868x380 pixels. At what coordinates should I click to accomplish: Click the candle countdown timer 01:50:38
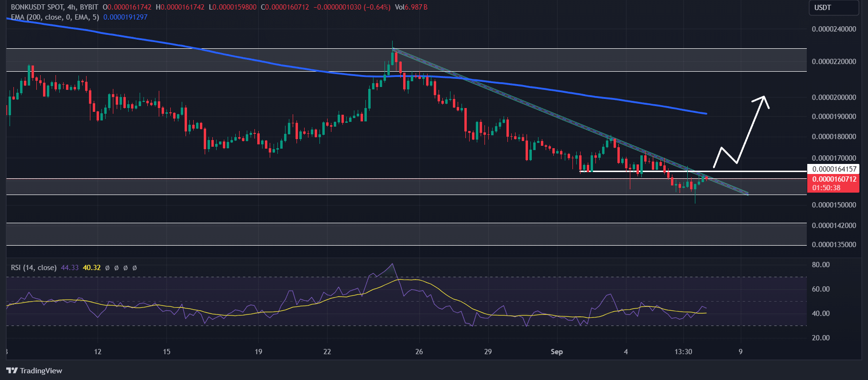tap(826, 188)
